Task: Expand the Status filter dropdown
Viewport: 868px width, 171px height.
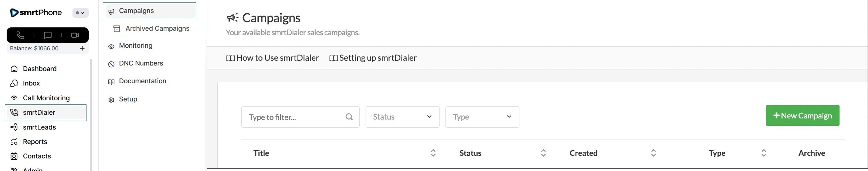Action: [x=402, y=117]
